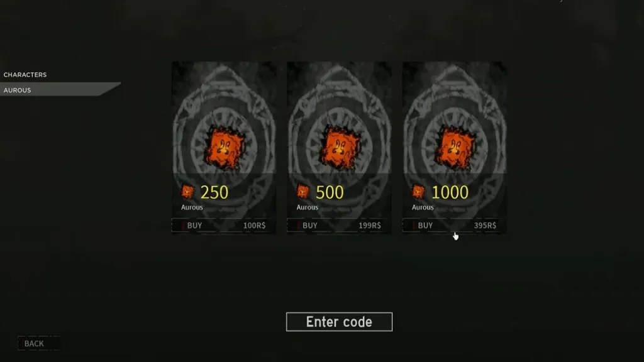Open the Characters shop category

[25, 75]
